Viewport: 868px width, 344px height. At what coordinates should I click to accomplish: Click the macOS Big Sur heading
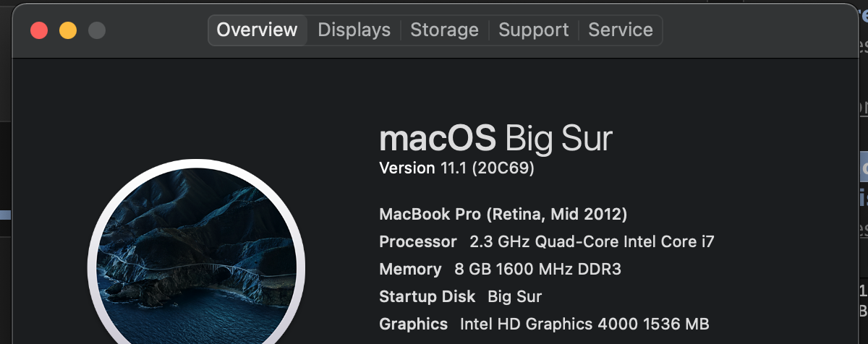tap(495, 138)
